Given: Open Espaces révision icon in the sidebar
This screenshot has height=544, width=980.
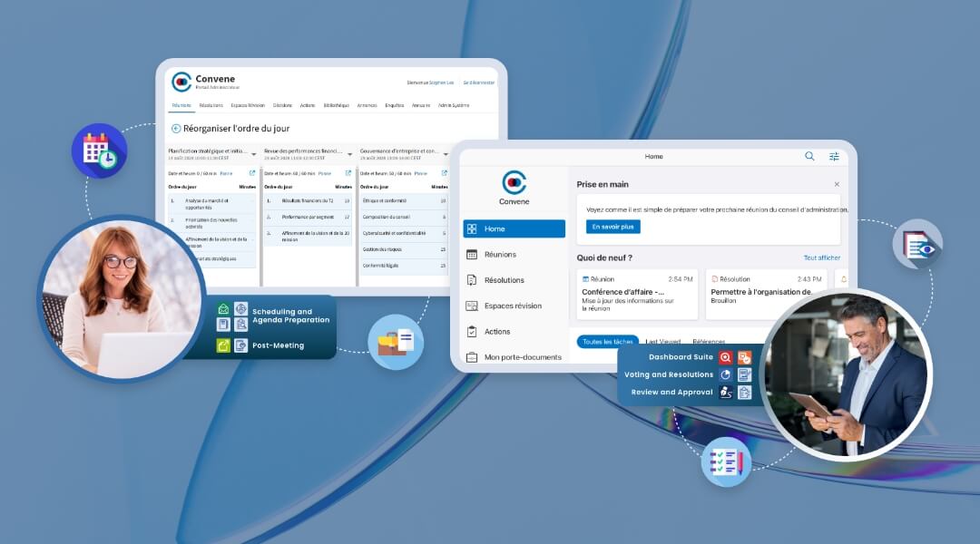Looking at the screenshot, I should (472, 306).
